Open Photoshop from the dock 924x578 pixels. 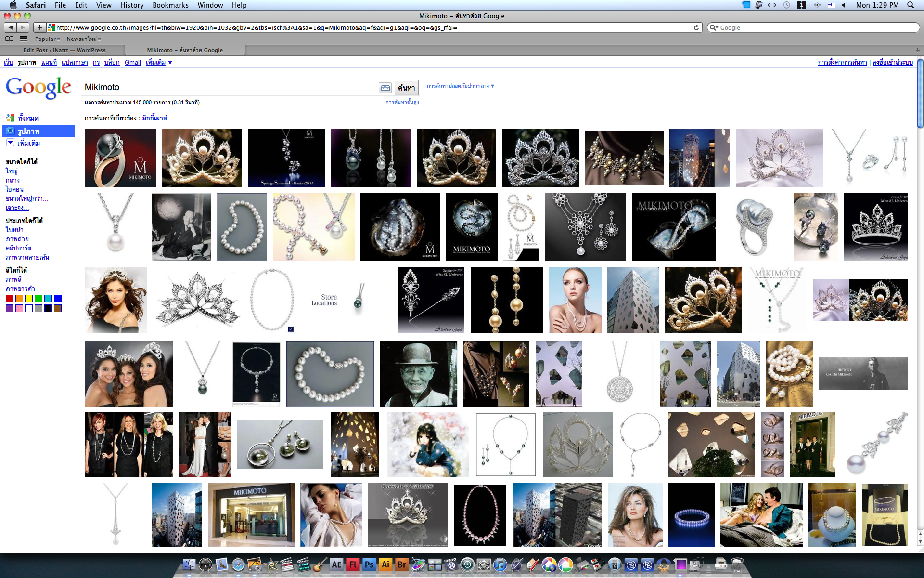click(x=369, y=564)
